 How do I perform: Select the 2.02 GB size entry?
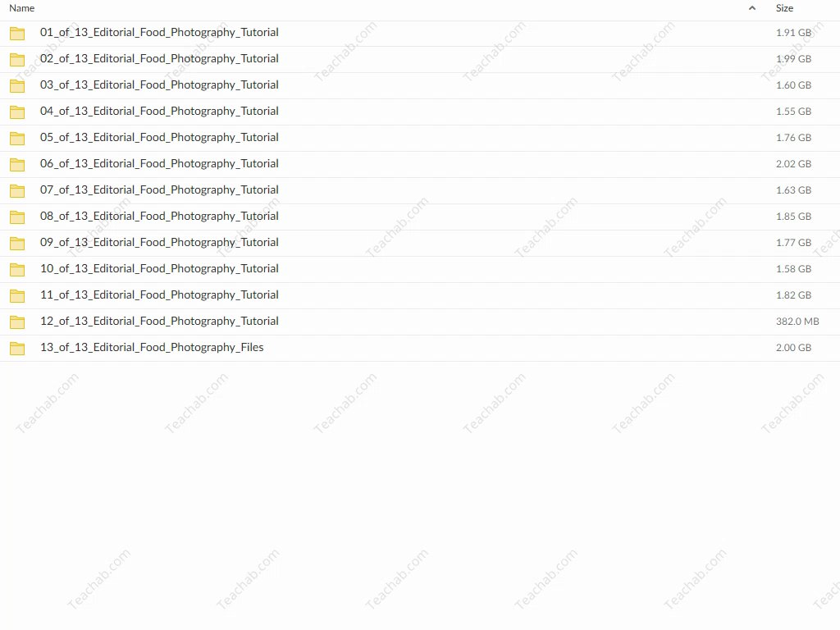coord(793,164)
